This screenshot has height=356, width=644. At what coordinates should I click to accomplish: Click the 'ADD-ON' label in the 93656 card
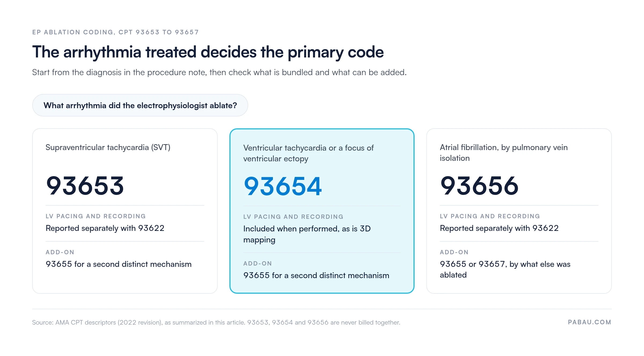tap(454, 252)
